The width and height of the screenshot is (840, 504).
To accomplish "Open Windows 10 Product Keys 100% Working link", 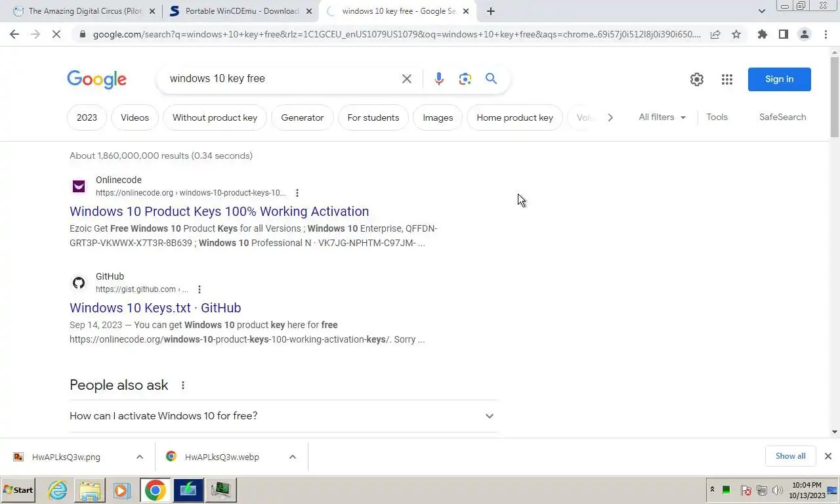I will [x=219, y=211].
